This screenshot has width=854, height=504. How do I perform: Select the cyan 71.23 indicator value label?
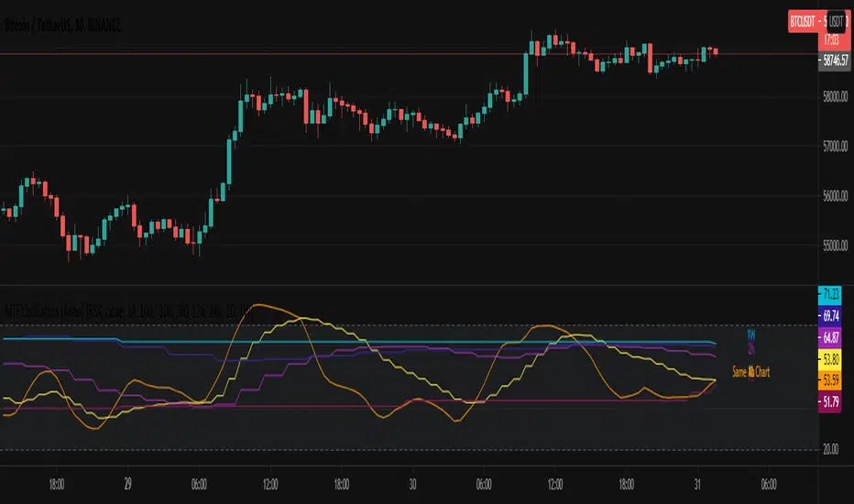point(830,295)
